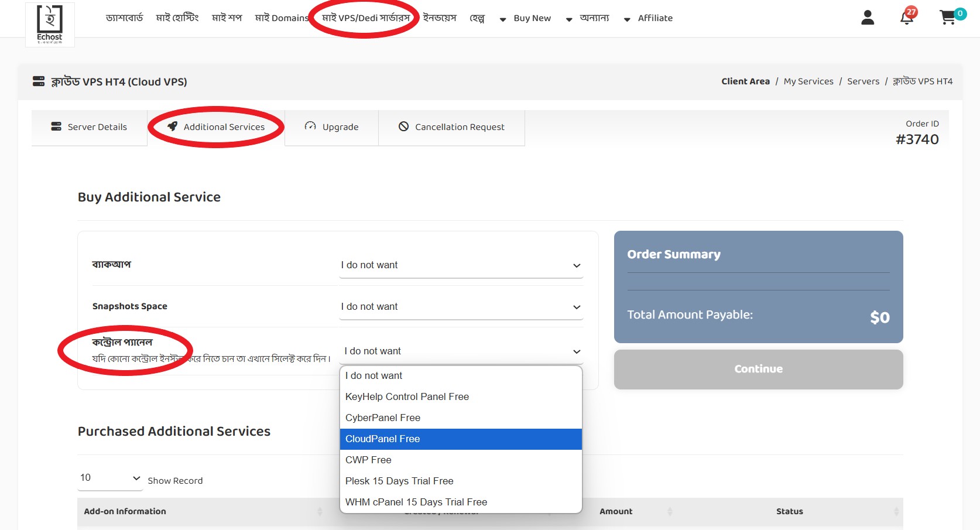Image resolution: width=980 pixels, height=530 pixels.
Task: Choose KeyHelp Control Panel Free option
Action: (x=461, y=397)
